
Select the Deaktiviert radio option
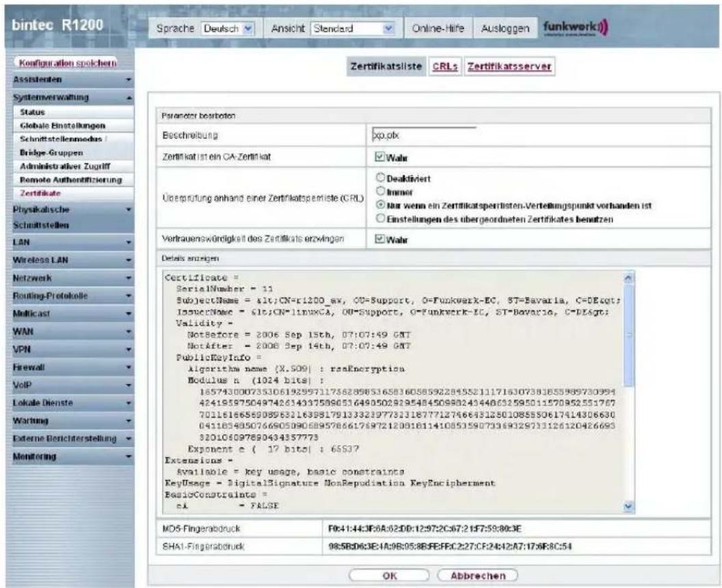(380, 177)
